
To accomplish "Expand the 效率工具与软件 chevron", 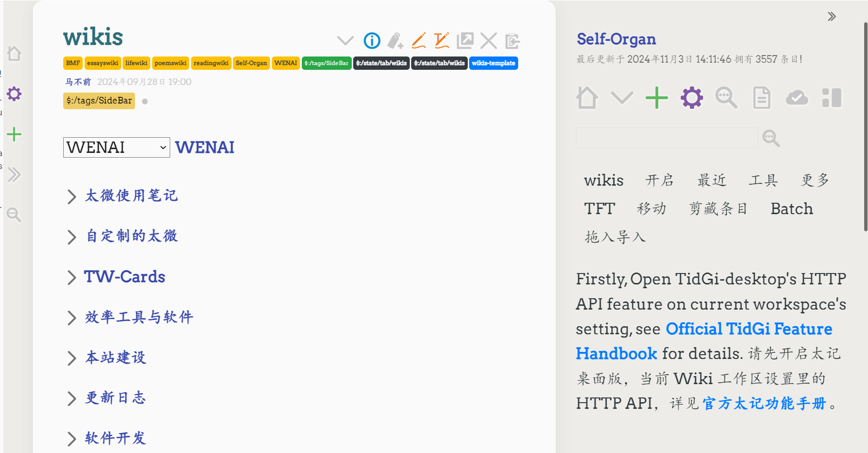I will point(71,318).
